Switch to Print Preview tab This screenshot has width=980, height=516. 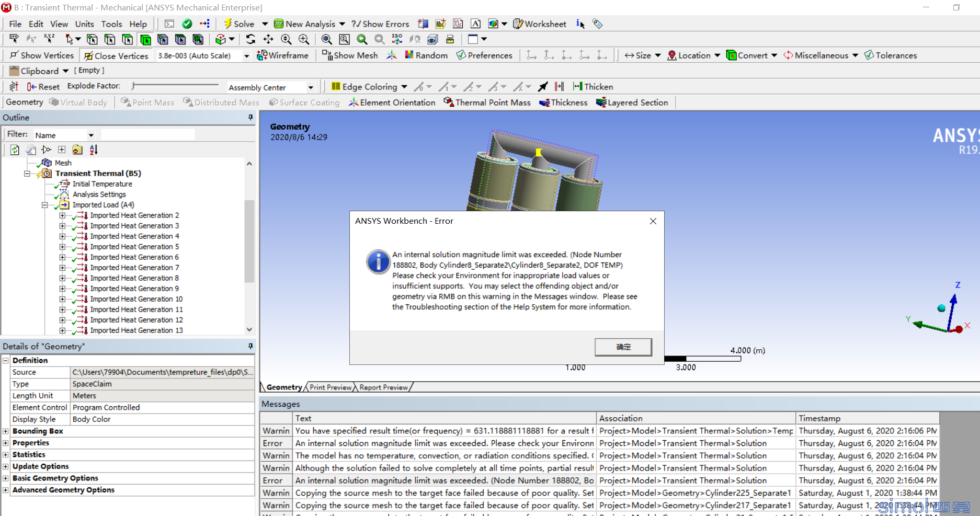[331, 387]
